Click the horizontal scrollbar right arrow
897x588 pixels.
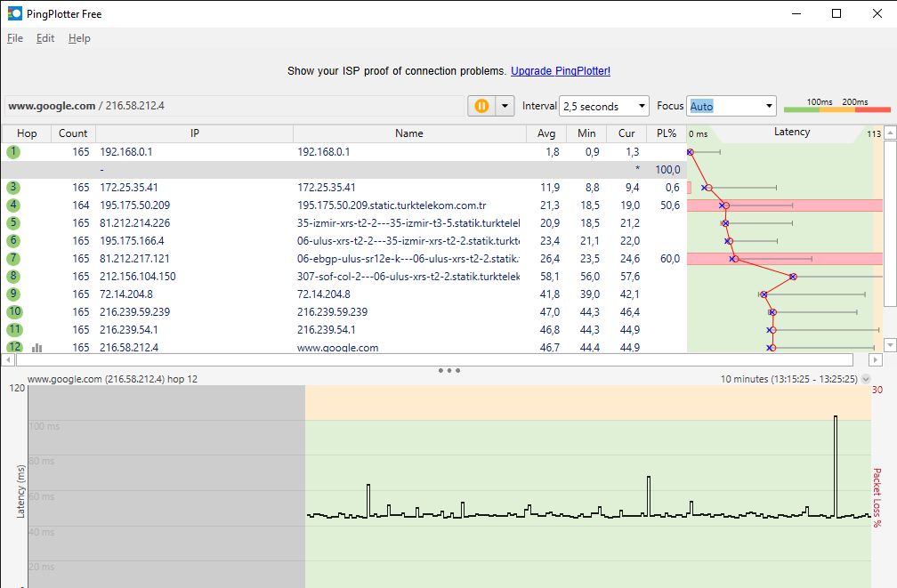[x=875, y=359]
